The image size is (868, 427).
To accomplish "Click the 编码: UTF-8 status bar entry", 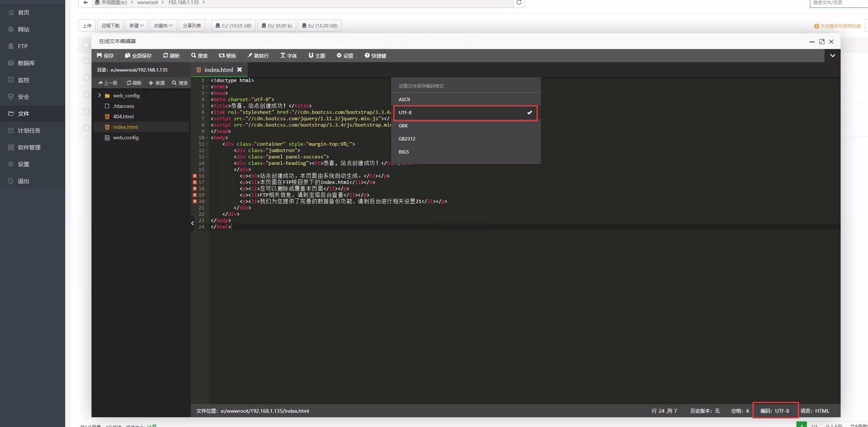I will pyautogui.click(x=775, y=411).
